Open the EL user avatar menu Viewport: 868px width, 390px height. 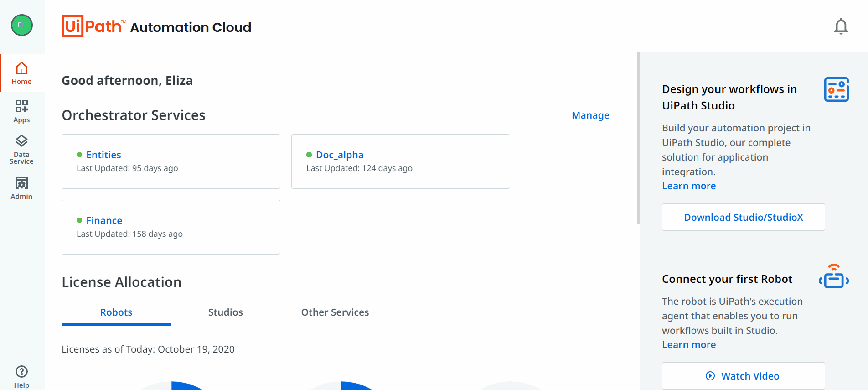pos(22,25)
